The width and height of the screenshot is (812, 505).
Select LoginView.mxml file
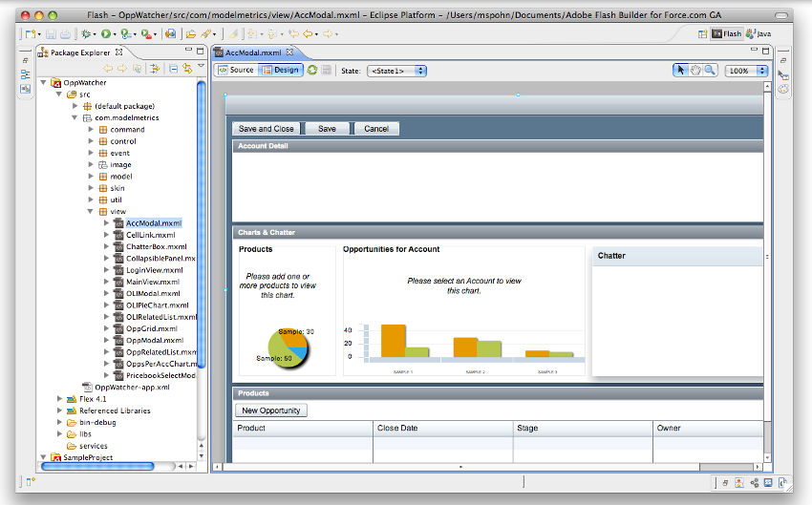pyautogui.click(x=155, y=270)
